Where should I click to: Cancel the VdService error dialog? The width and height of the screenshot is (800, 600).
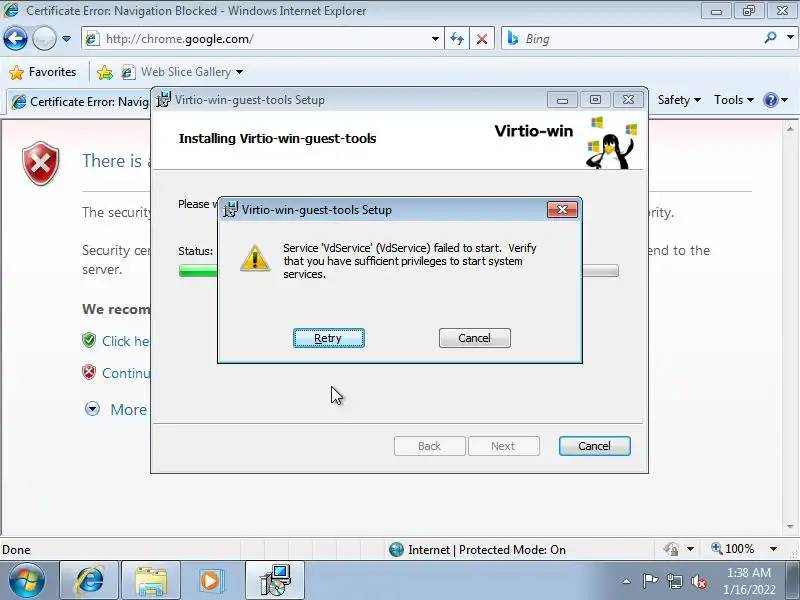click(474, 338)
